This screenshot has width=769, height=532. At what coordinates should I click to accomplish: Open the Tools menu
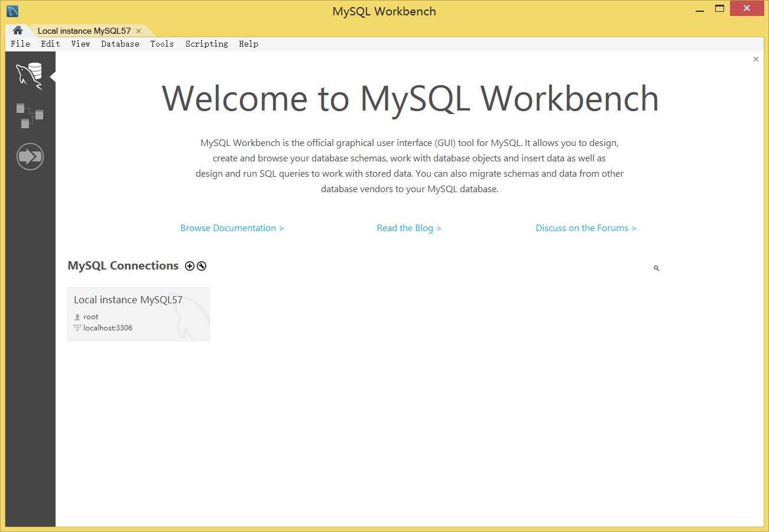[x=162, y=44]
